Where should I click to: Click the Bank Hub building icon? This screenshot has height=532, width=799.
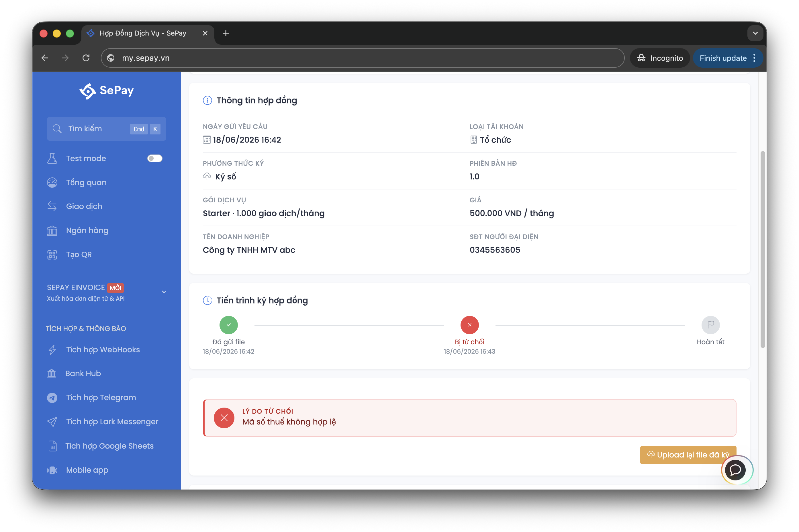[x=52, y=373]
